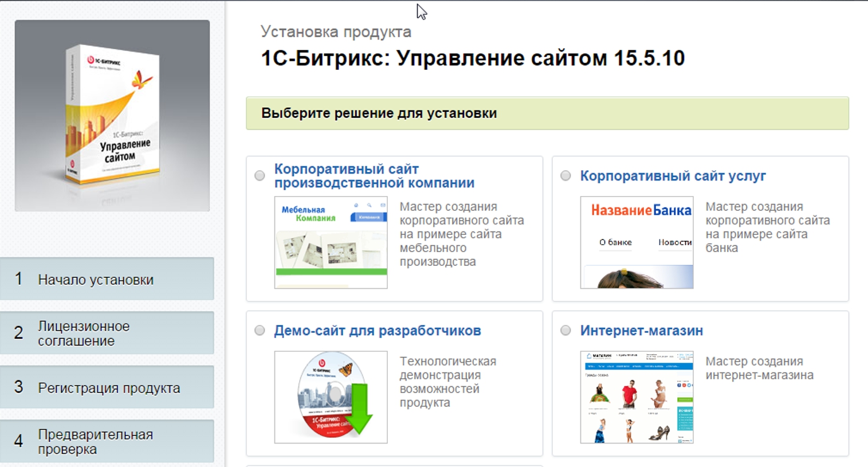Select the 'Демо-сайт для разработчиков' radio button

(x=260, y=331)
